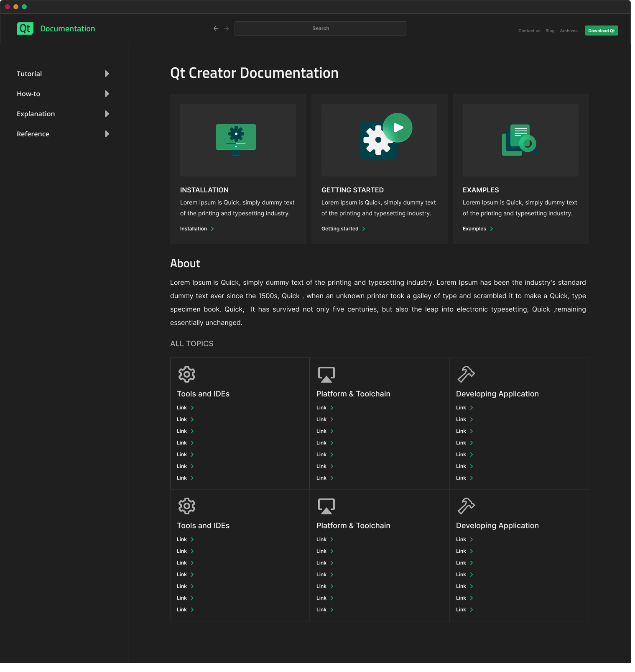Click the Qt Creator Documentation page title
The height and width of the screenshot is (672, 635).
tap(254, 73)
